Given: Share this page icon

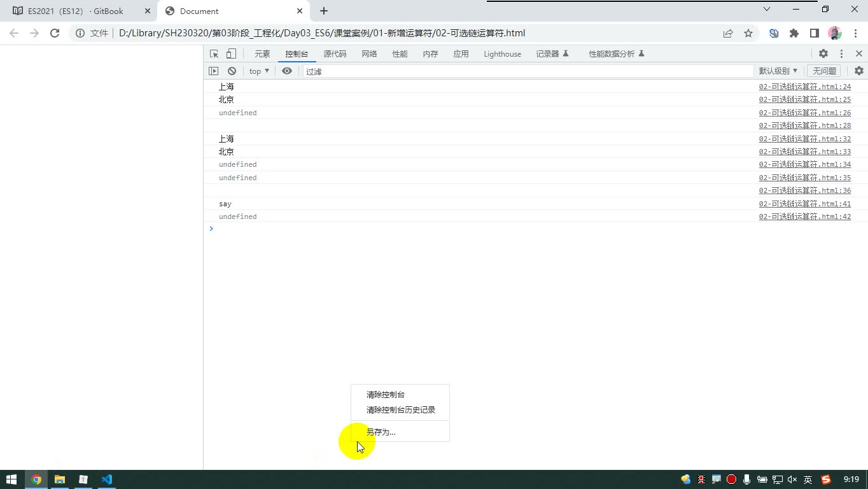Looking at the screenshot, I should [x=728, y=33].
